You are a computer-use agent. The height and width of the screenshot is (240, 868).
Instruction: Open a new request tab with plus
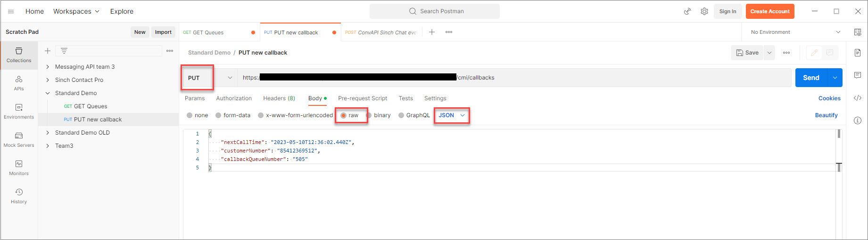(x=431, y=32)
